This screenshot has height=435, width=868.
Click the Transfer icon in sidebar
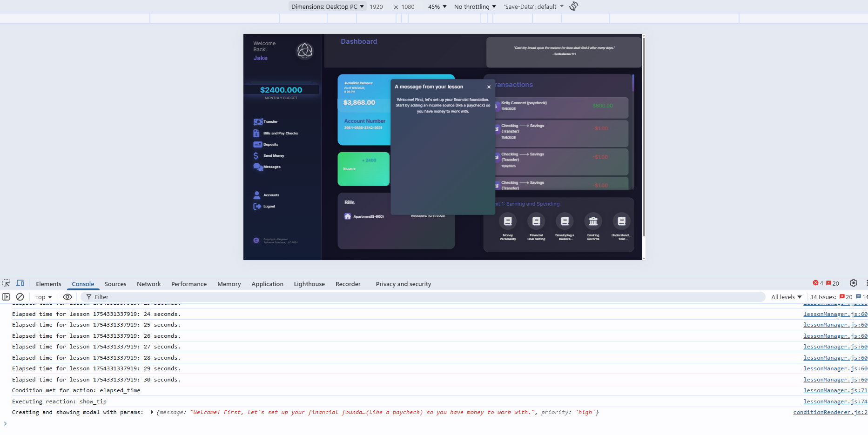258,122
